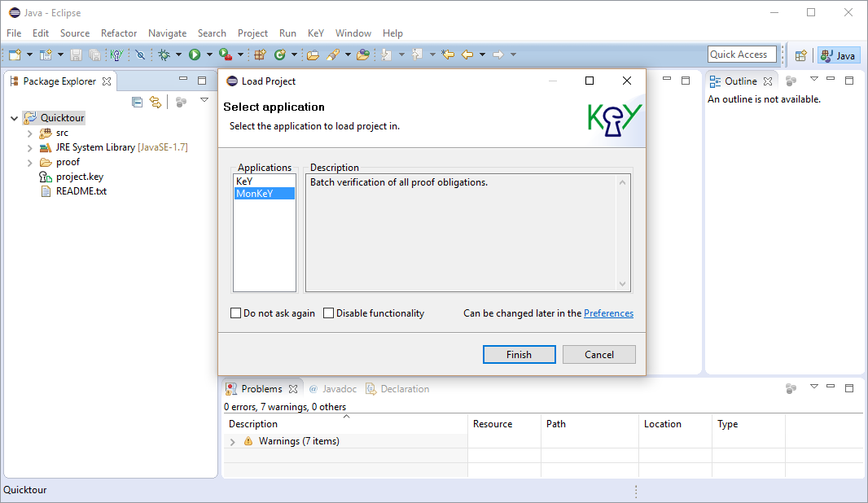The image size is (868, 503).
Task: Close the Outline view tab
Action: [768, 81]
